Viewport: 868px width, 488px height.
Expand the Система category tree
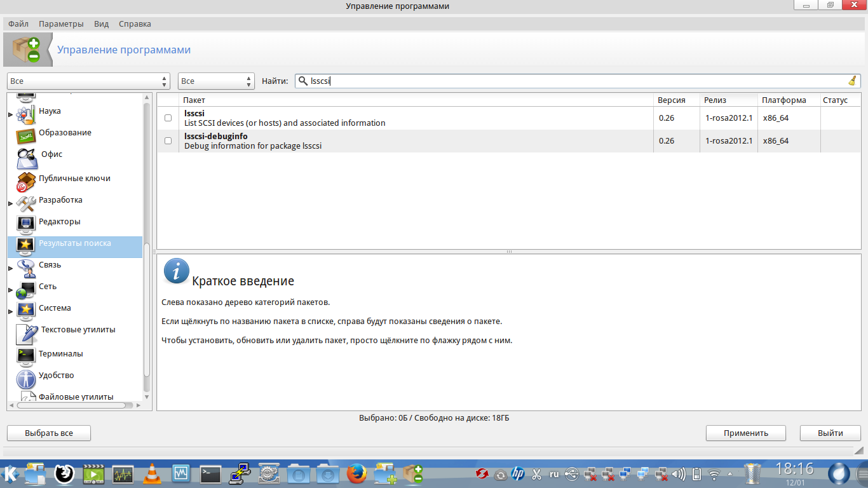[10, 311]
